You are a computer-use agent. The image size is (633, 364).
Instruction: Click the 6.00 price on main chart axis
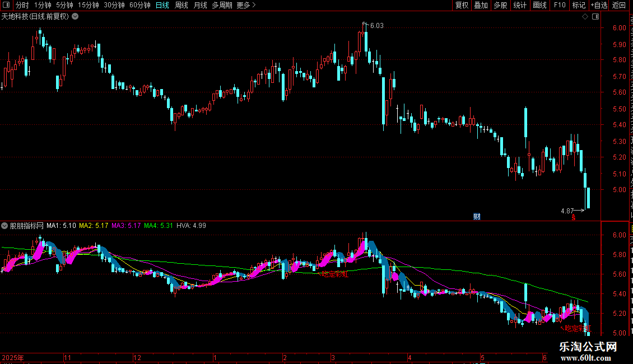coord(619,28)
